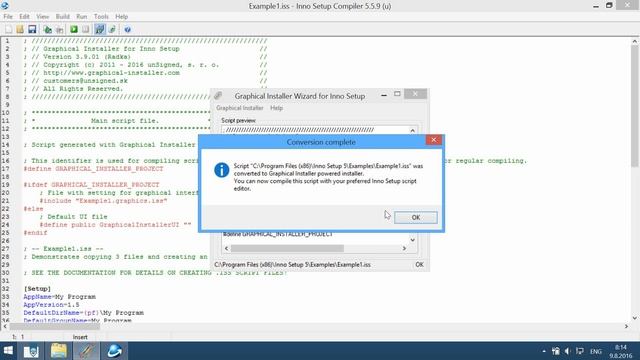Click the AppName=My Program line
This screenshot has width=640, height=360.
pos(60,297)
